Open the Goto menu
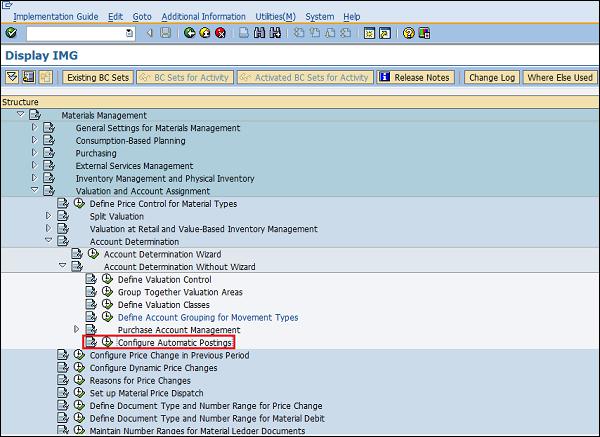Image resolution: width=600 pixels, height=437 pixels. [142, 17]
